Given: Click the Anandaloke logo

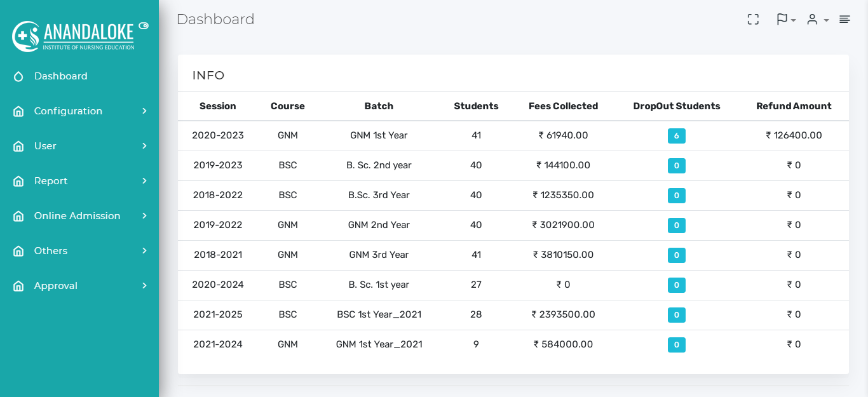Looking at the screenshot, I should [x=74, y=36].
